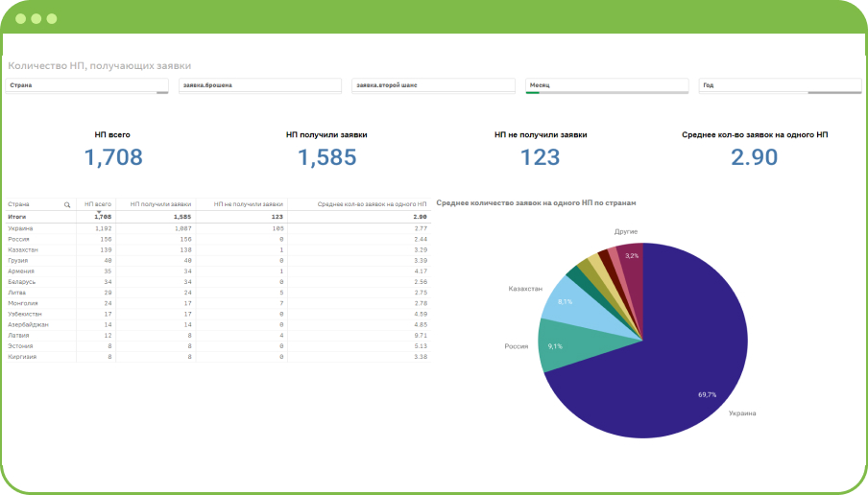Open the заявка.второй шанс filter
This screenshot has width=868, height=495.
click(433, 85)
